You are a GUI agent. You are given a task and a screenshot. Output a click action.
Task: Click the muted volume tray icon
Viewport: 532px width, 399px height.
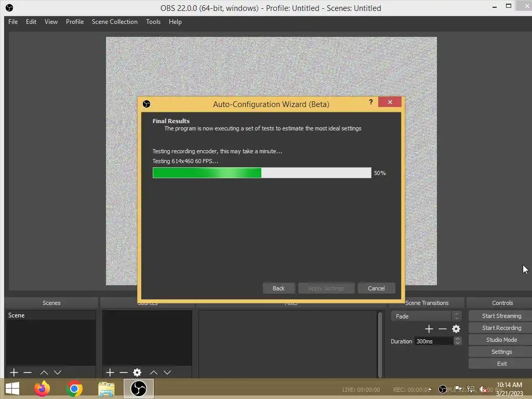[483, 389]
